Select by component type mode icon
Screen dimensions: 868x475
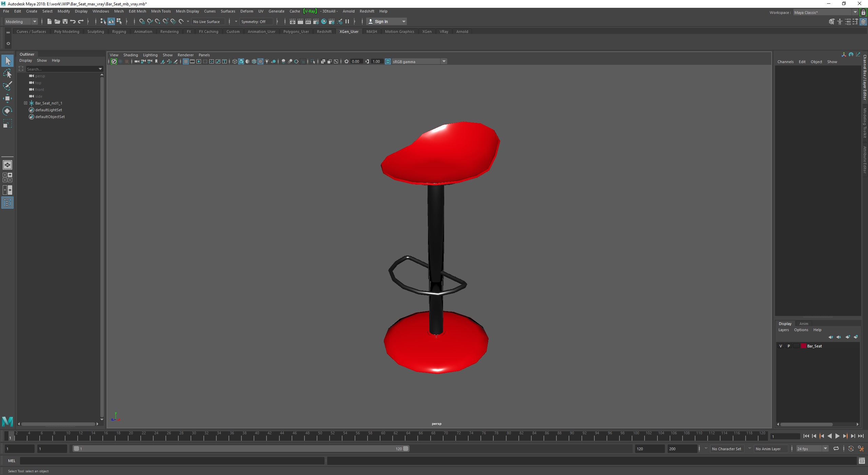click(119, 21)
